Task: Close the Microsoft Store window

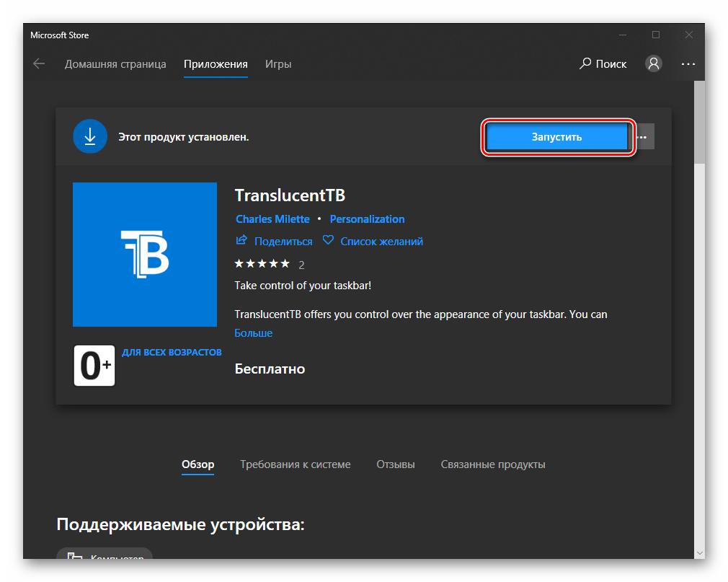Action: point(688,35)
